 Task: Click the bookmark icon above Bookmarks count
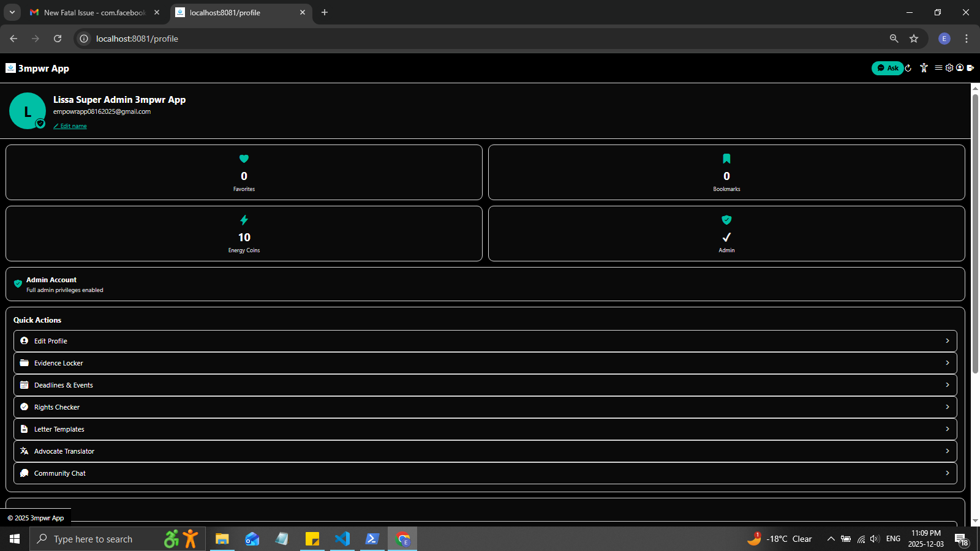coord(726,159)
